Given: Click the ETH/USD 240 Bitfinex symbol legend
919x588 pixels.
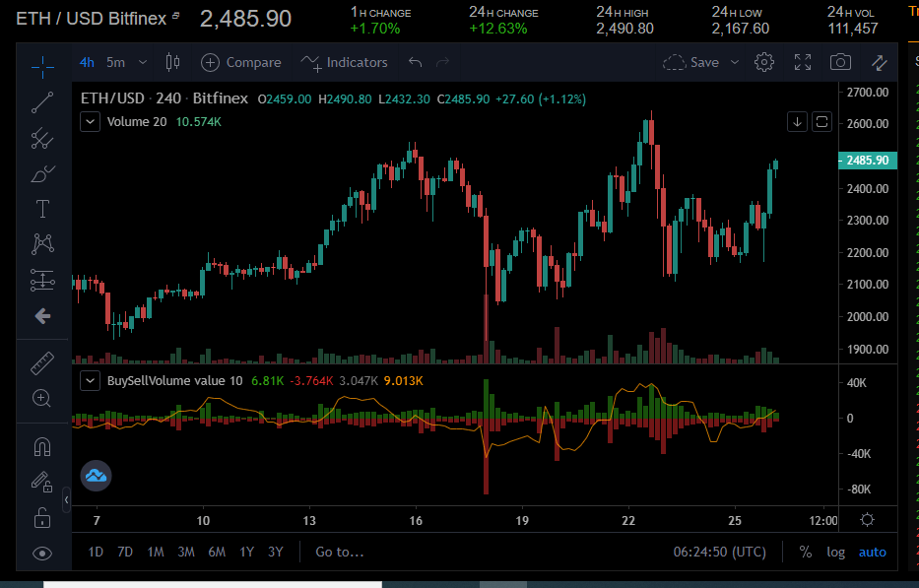Looking at the screenshot, I should pos(164,98).
